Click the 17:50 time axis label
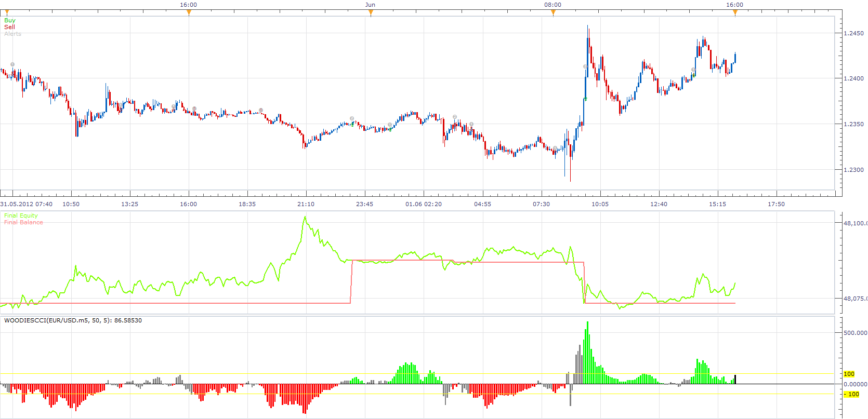Viewport: 868px width, 419px height. (777, 204)
